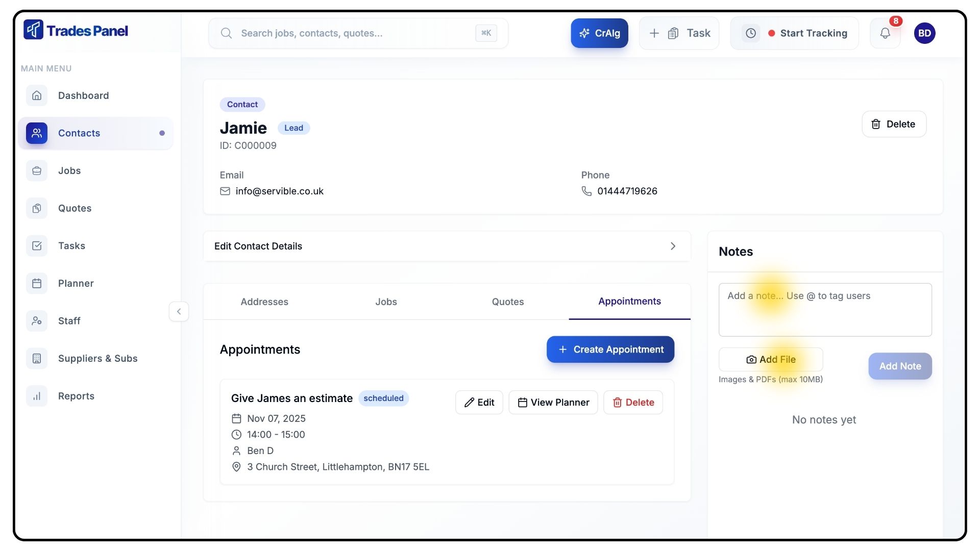Open Suppliers & Subs building icon
980x551 pixels.
click(37, 359)
